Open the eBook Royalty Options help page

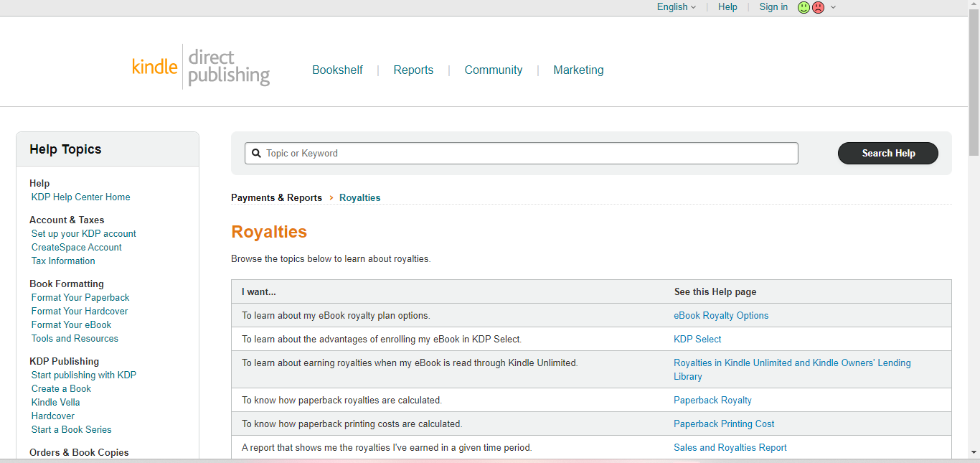(x=720, y=315)
